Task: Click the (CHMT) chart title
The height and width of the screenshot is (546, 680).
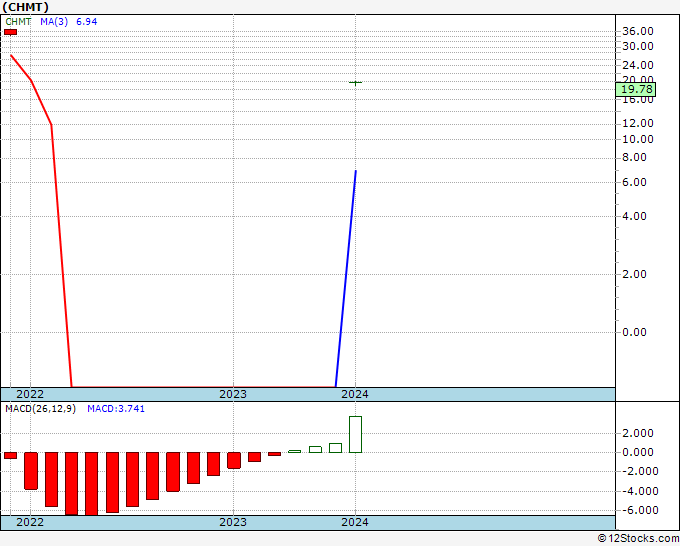Action: pyautogui.click(x=26, y=7)
